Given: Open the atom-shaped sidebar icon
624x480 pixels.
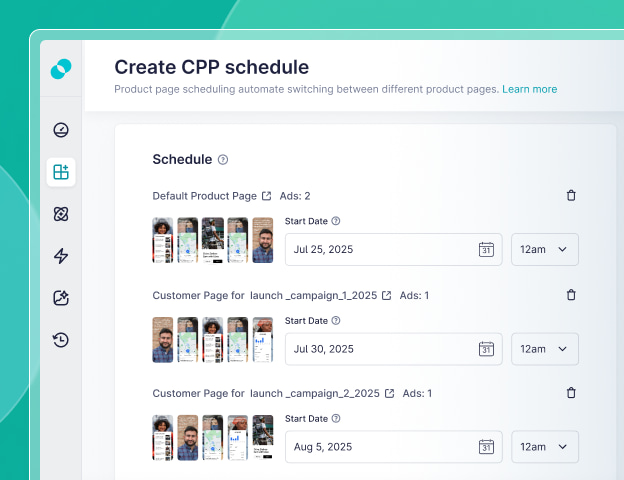Looking at the screenshot, I should [x=61, y=214].
